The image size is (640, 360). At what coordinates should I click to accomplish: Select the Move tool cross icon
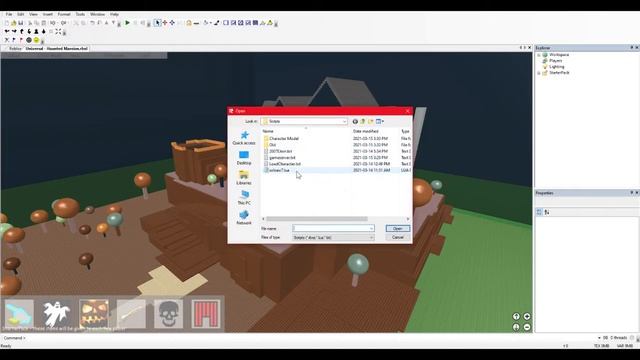click(x=165, y=23)
